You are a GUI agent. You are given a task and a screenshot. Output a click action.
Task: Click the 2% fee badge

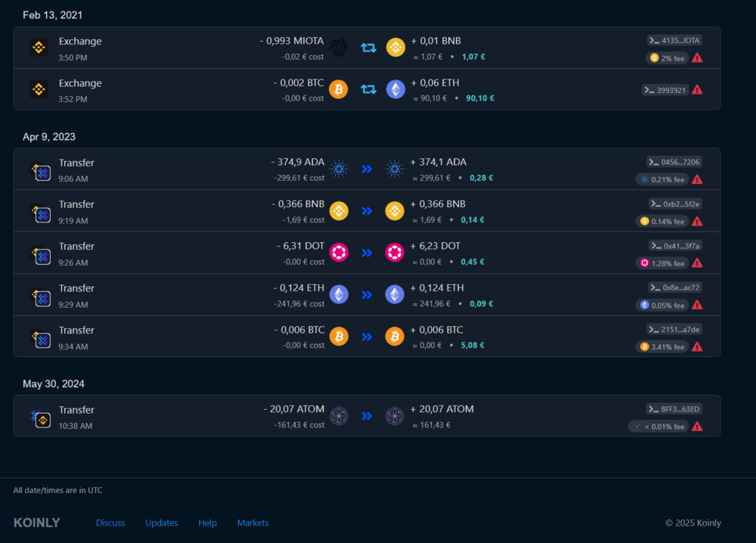(668, 58)
